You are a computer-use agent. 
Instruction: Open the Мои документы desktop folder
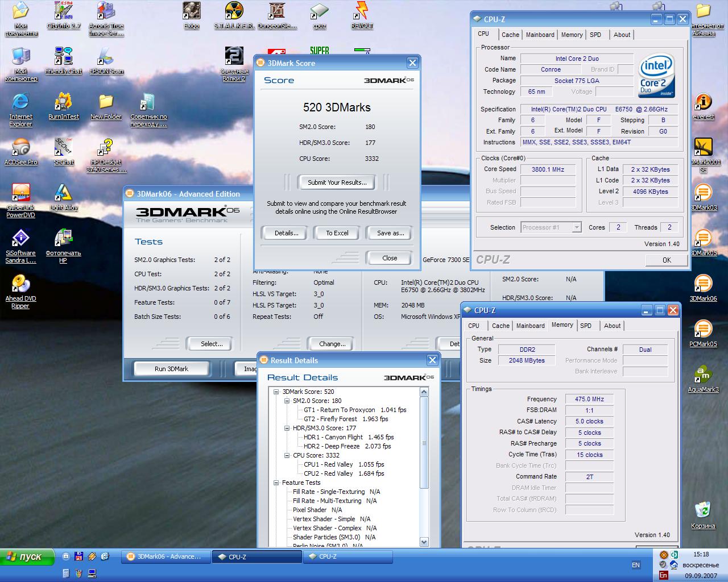tap(21, 19)
